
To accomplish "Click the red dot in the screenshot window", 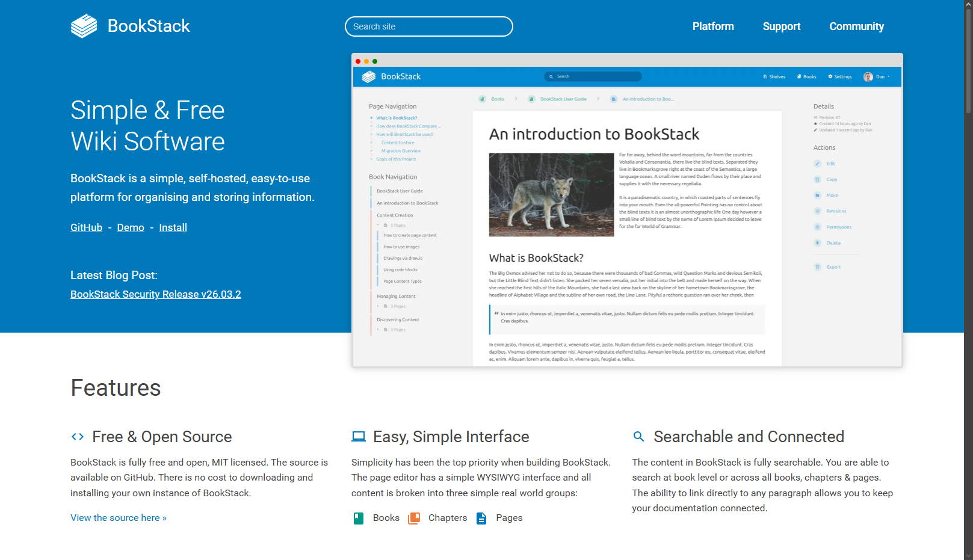I will (358, 61).
